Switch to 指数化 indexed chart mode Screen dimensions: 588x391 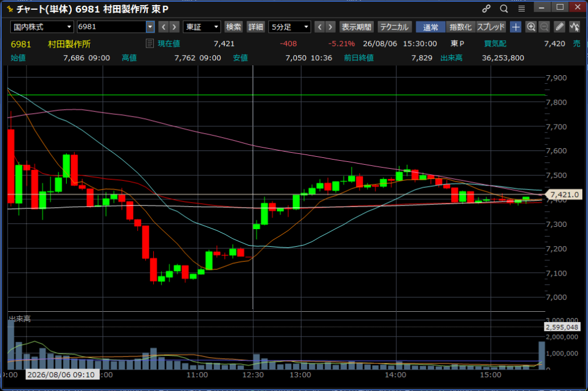click(461, 27)
